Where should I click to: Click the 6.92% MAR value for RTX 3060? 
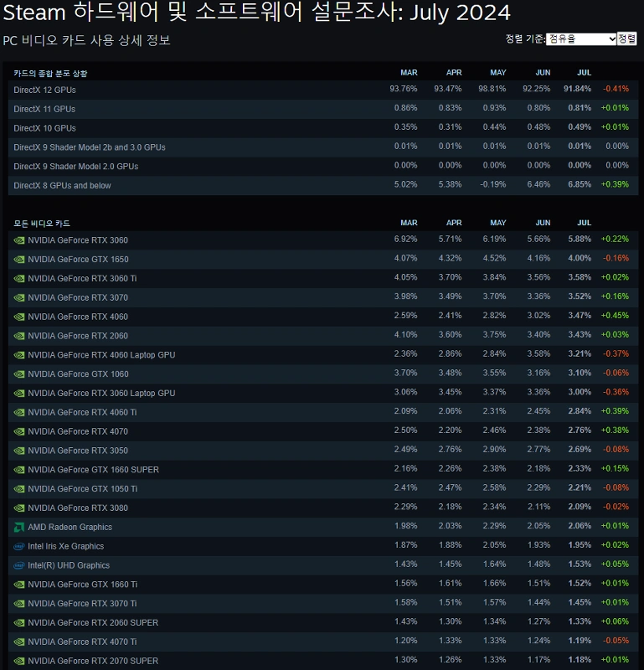point(405,240)
